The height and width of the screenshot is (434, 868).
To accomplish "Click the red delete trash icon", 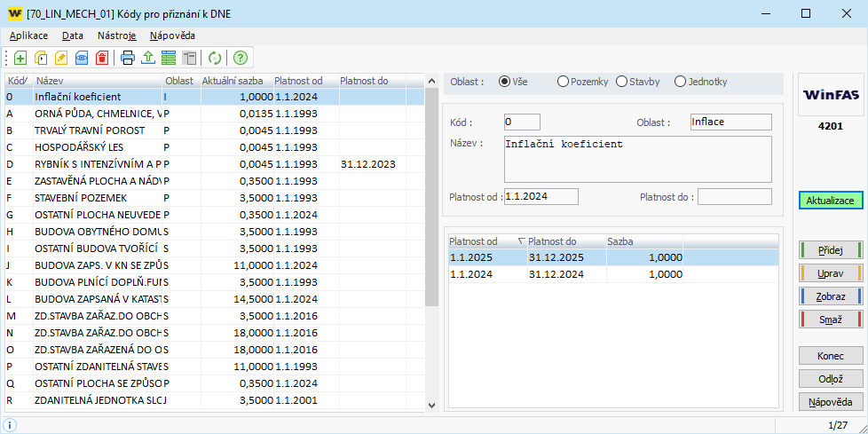I will [102, 58].
